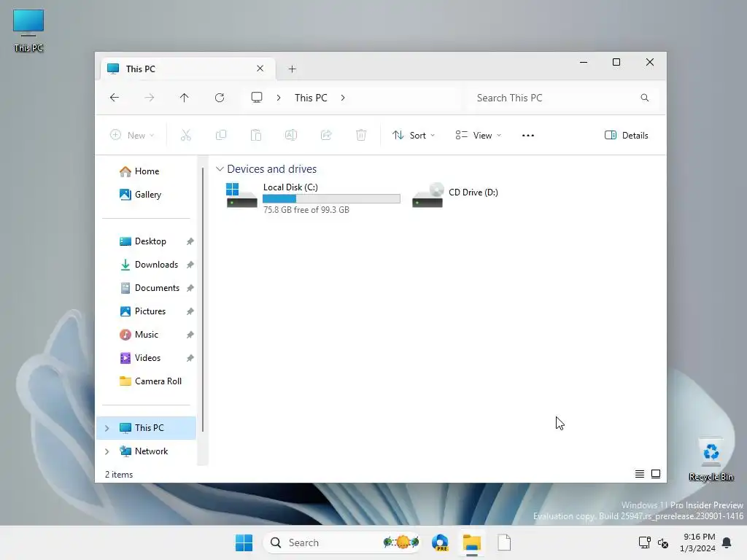
Task: Click the taskbar Search box
Action: (x=341, y=542)
